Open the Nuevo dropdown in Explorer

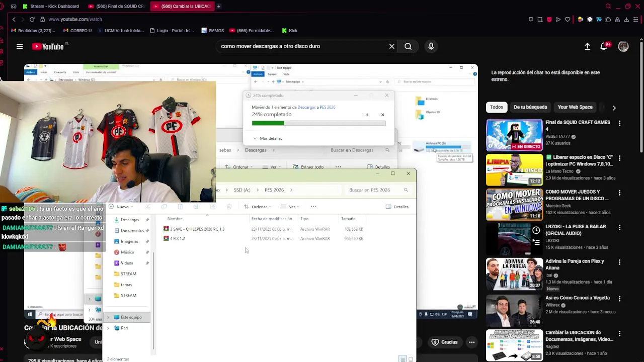point(121,207)
